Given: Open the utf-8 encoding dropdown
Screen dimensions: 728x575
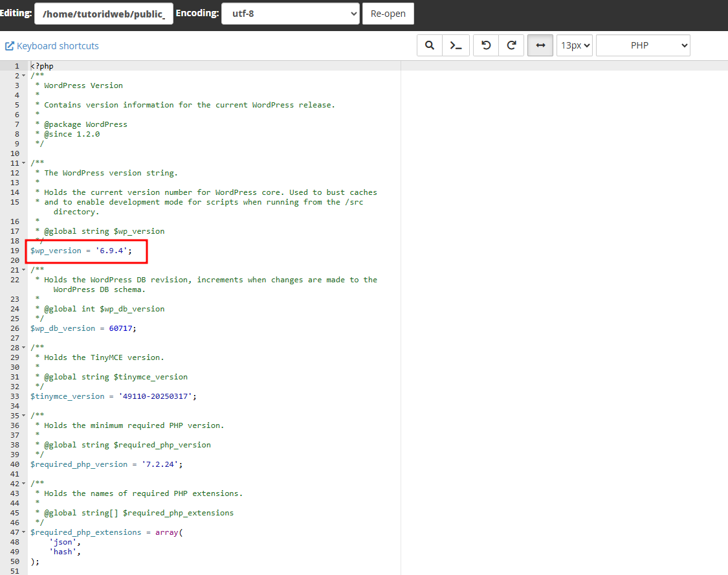Looking at the screenshot, I should pos(291,14).
